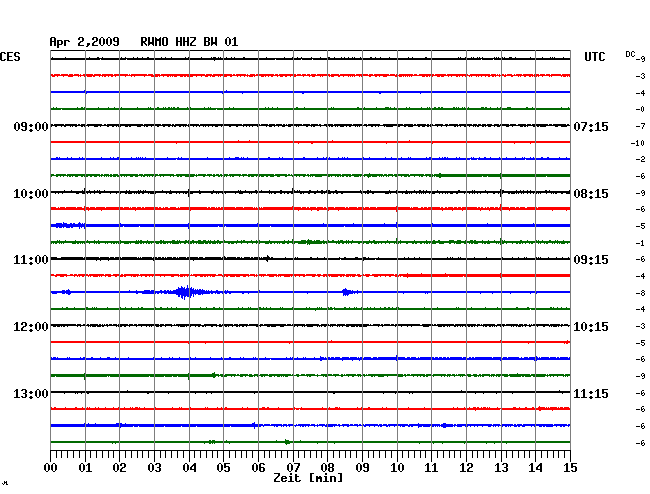This screenshot has width=650, height=494.
Task: Click the 07:15 UTC time label
Action: tap(591, 126)
